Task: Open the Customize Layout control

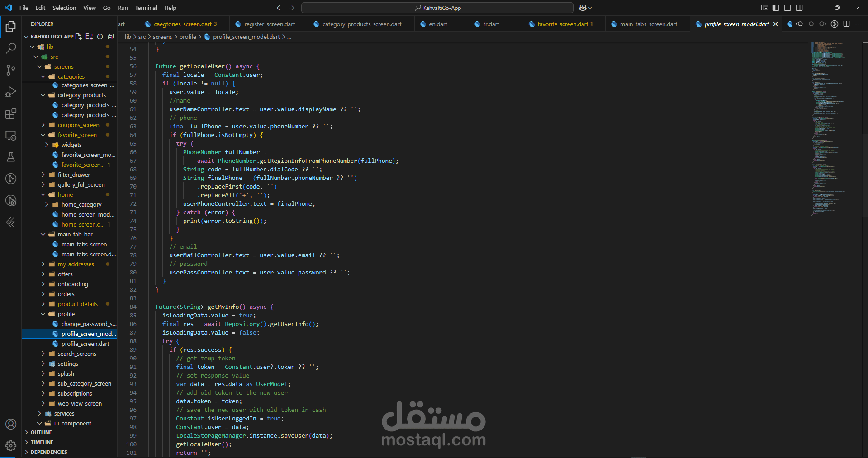Action: click(764, 8)
